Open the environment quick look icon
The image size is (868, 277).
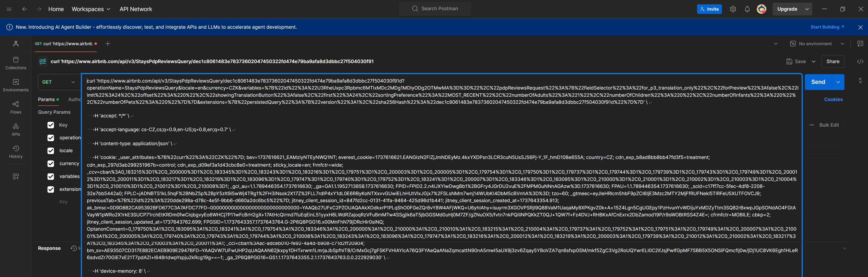861,43
